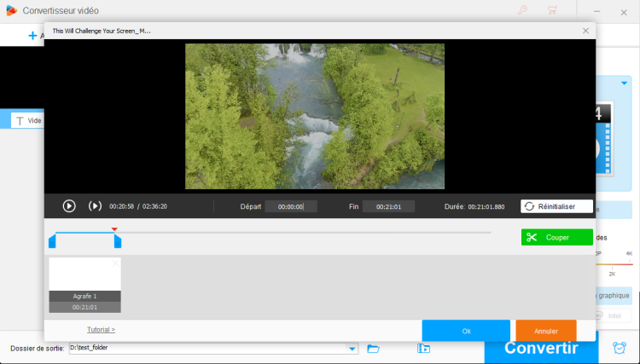Image resolution: width=640 pixels, height=364 pixels.
Task: Click the Couper scissors button
Action: [x=556, y=237]
